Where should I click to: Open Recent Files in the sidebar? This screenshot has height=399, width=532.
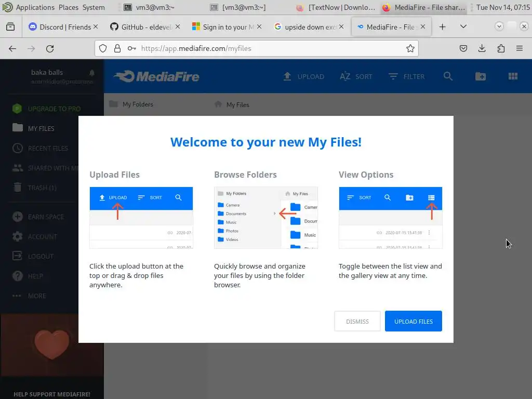tap(40, 148)
